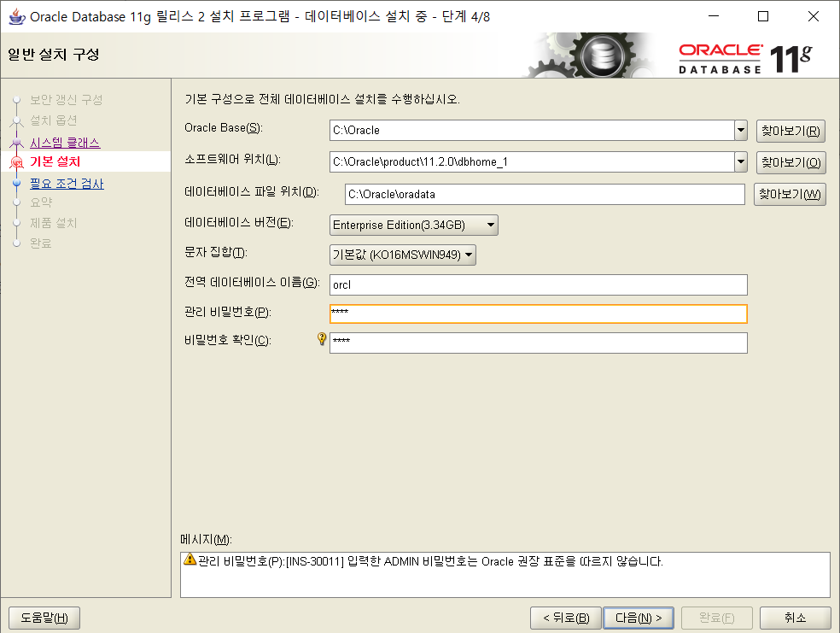Click the C:\Oracle\oradata file location field
Screen dimensions: 840x633
point(545,194)
